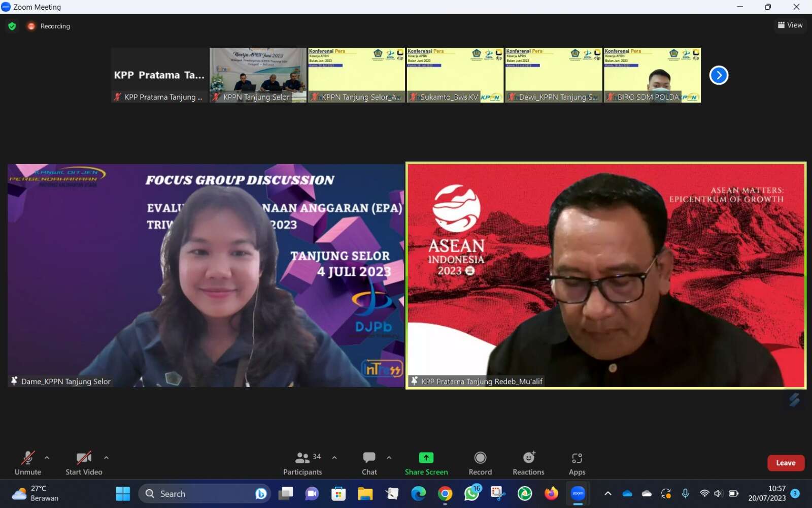Start recording with the Record button
This screenshot has height=508, width=812.
480,463
